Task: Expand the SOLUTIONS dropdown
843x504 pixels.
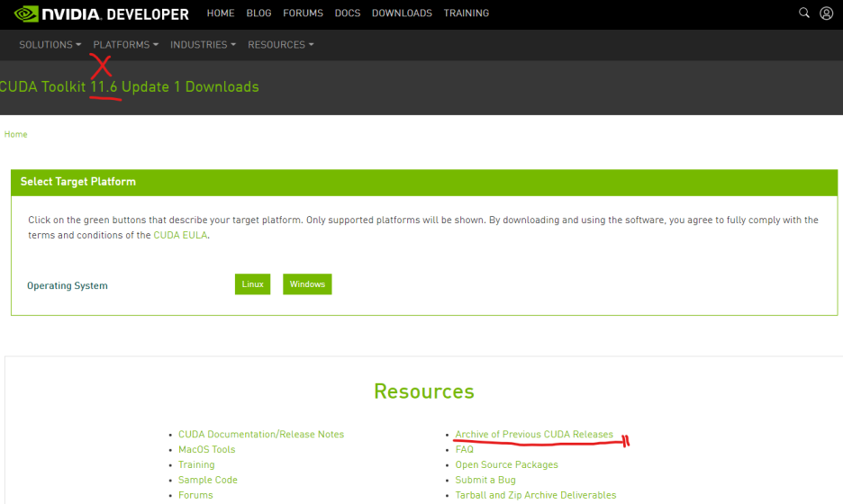Action: (50, 45)
